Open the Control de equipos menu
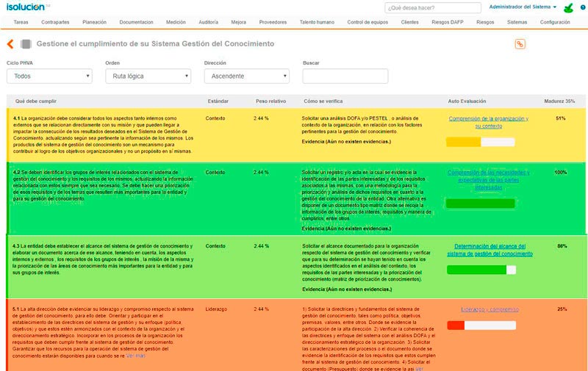 click(367, 22)
